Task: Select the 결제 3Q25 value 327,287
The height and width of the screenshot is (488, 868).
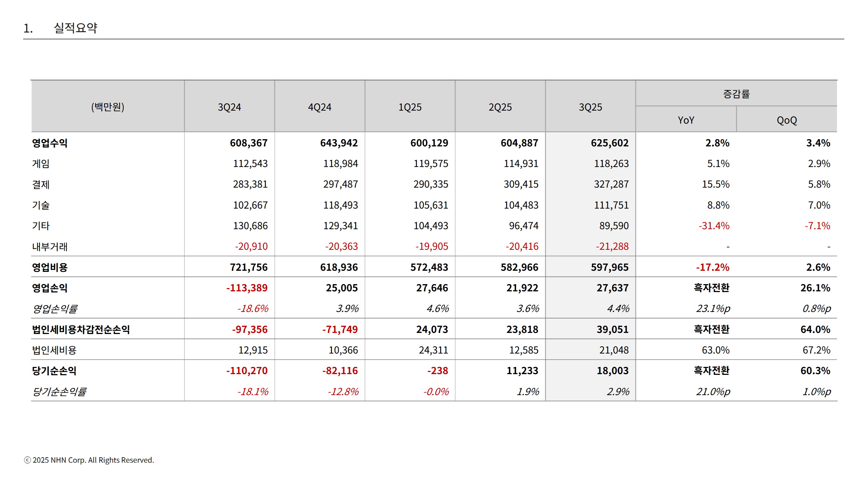Action: click(x=611, y=184)
